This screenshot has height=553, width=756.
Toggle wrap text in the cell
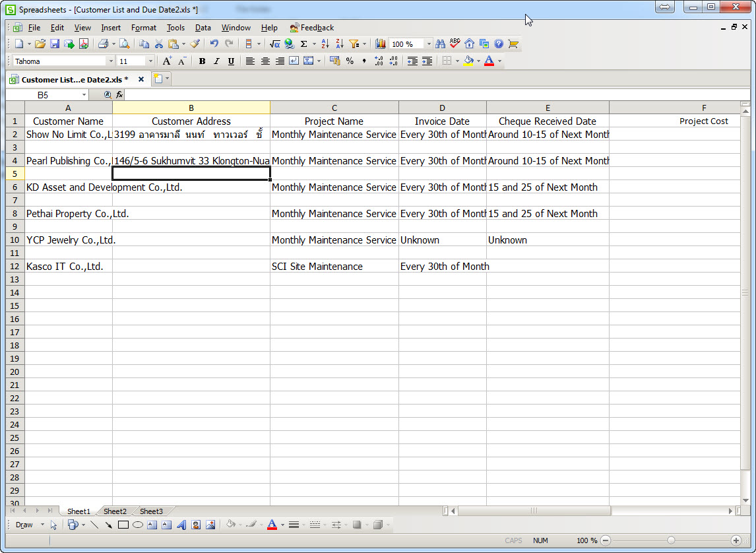294,61
